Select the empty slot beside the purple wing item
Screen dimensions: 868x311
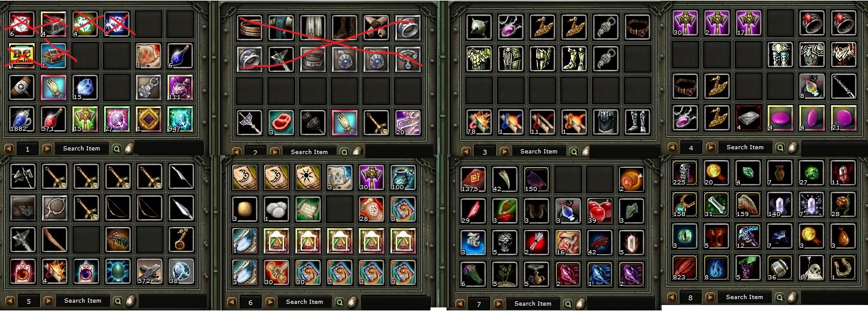pyautogui.click(x=567, y=178)
